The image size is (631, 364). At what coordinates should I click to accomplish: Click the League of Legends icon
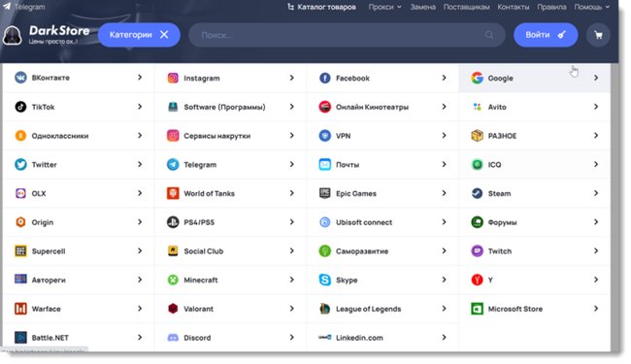click(325, 309)
